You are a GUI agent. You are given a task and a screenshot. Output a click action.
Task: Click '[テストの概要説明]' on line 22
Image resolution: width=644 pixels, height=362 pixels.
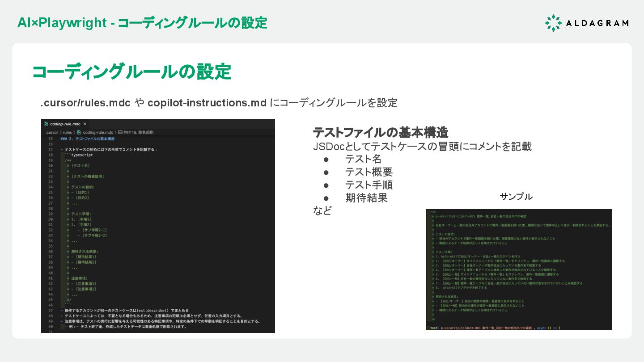point(87,177)
